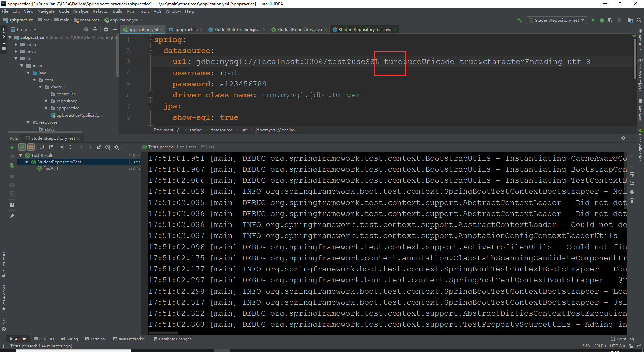Open Java Enterprise tool window
The width and height of the screenshot is (644, 352).
[129, 339]
